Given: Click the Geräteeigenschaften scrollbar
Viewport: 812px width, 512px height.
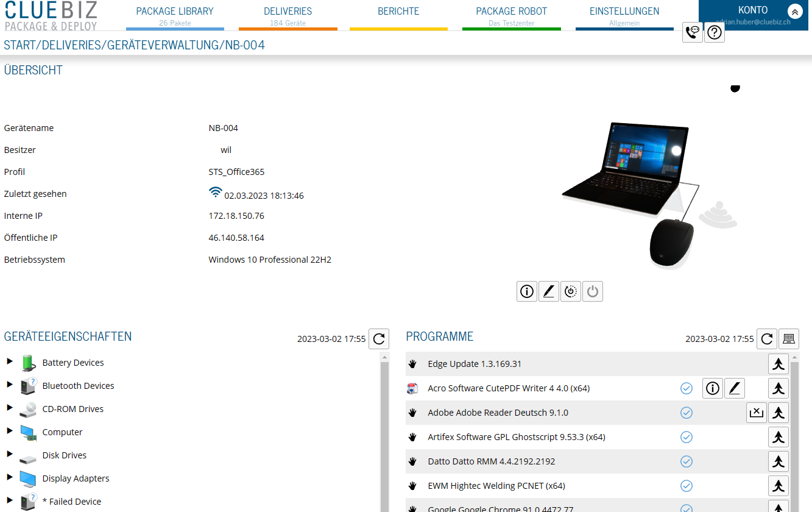Looking at the screenshot, I should [x=384, y=433].
